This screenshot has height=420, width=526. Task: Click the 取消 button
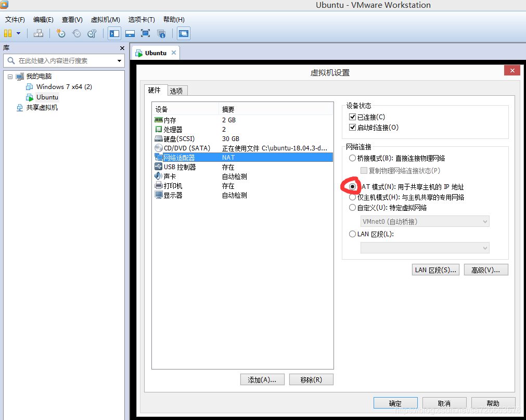click(x=444, y=403)
